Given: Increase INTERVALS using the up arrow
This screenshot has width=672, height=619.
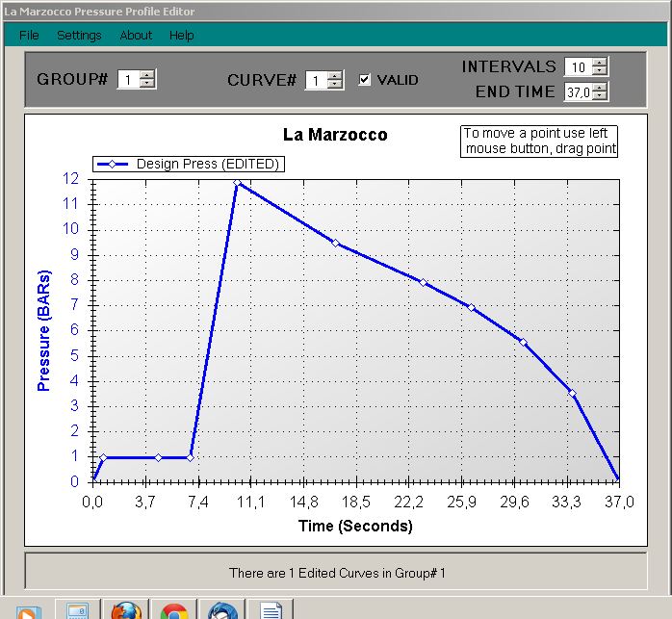Looking at the screenshot, I should click(600, 63).
